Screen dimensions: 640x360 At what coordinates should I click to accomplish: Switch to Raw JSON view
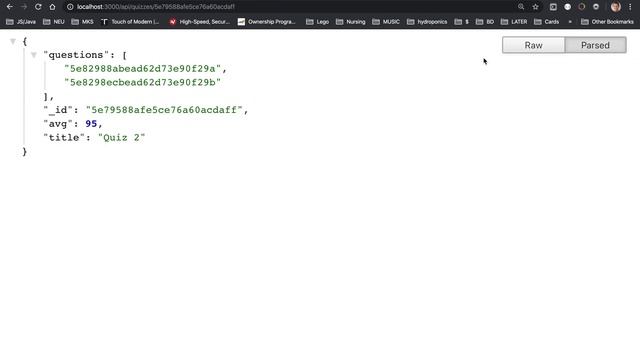coord(533,45)
